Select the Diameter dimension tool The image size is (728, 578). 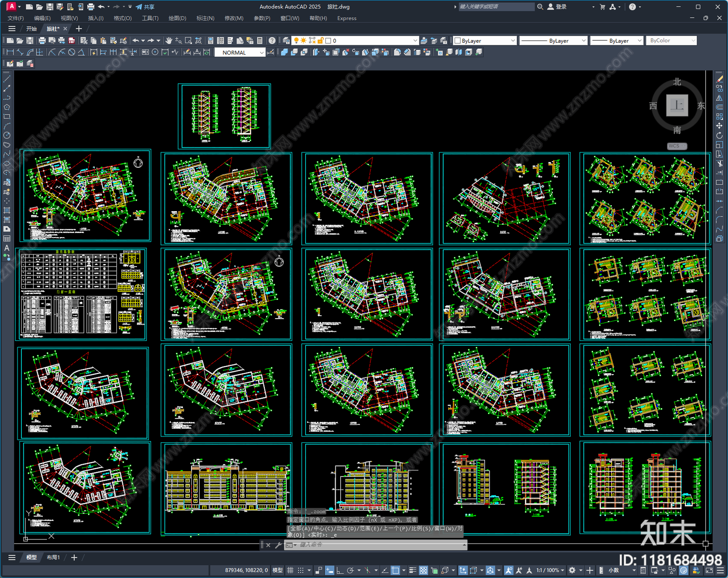(71, 52)
